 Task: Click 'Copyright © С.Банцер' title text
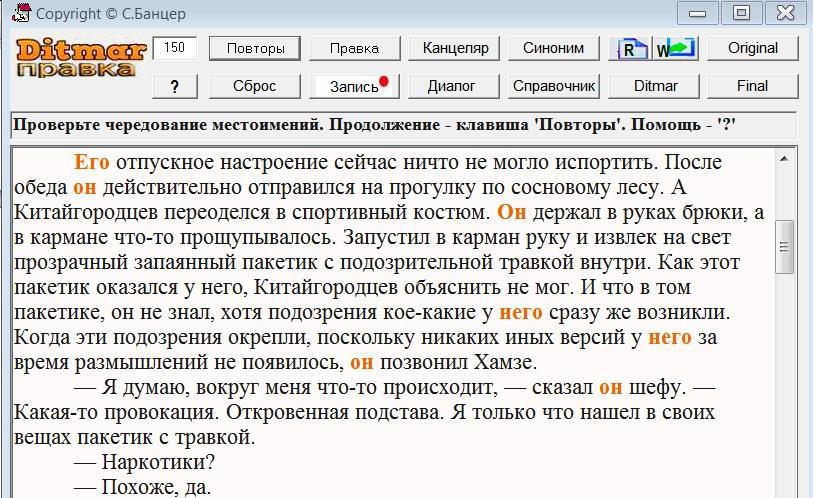[110, 13]
